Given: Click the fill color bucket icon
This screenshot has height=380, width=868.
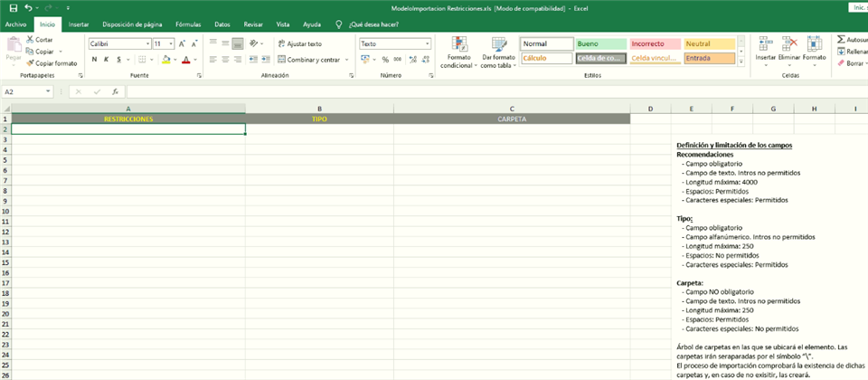Looking at the screenshot, I should [165, 60].
